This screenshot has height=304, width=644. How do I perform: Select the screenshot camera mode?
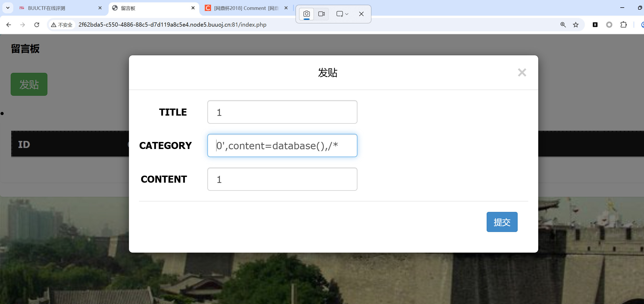(x=307, y=14)
